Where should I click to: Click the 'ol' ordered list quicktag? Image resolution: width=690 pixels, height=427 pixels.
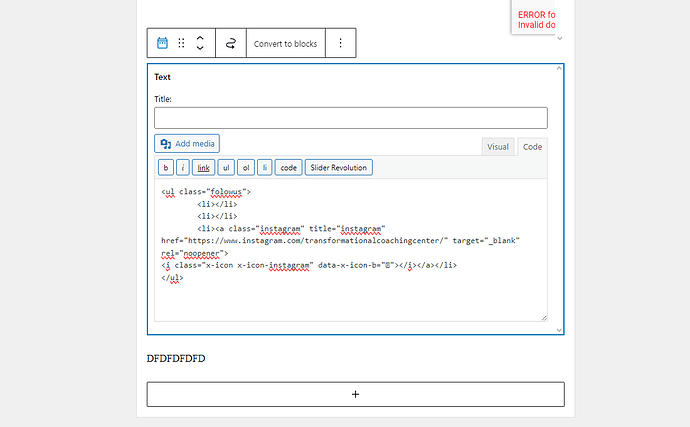(x=246, y=167)
